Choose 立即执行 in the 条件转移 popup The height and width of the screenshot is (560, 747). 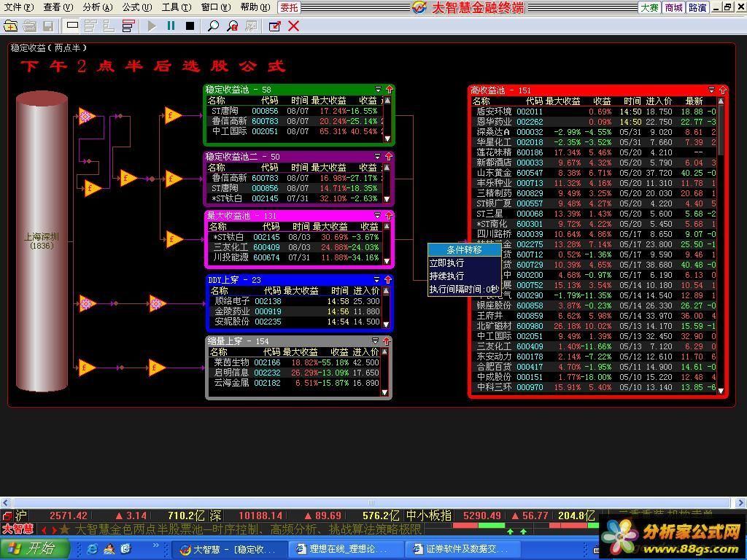coord(465,262)
